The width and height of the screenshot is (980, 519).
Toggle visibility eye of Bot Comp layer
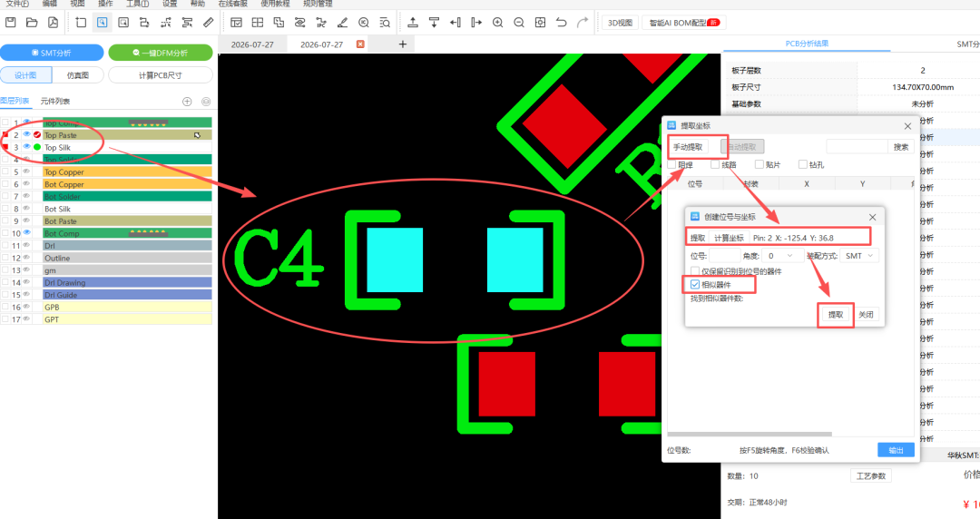[27, 232]
